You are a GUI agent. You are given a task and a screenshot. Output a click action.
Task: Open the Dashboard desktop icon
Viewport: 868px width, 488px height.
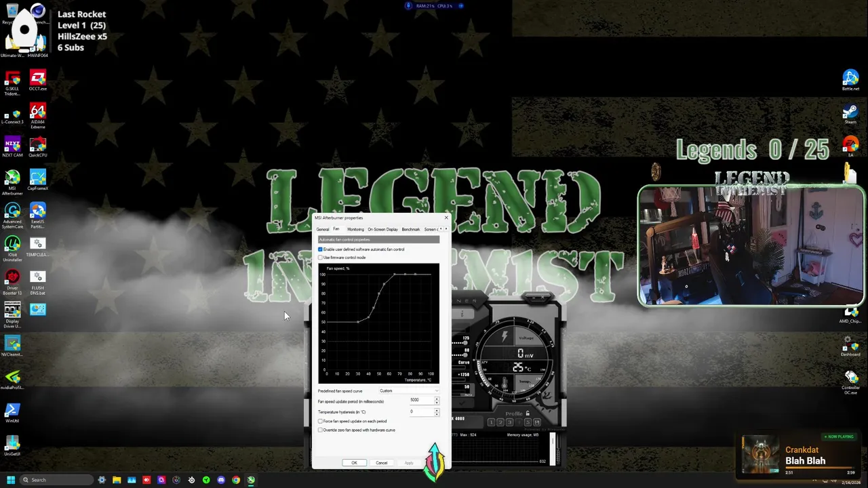click(850, 346)
